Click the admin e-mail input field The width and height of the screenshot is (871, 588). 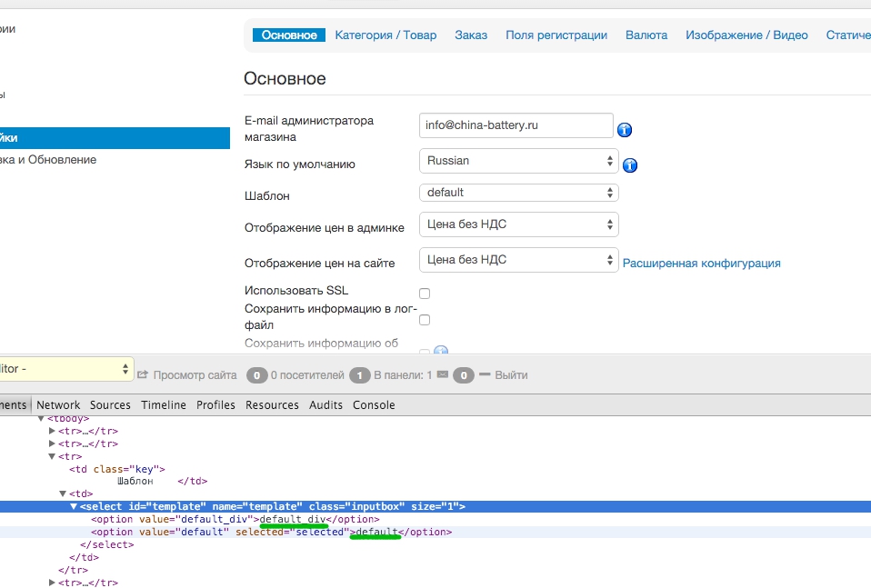[x=516, y=125]
